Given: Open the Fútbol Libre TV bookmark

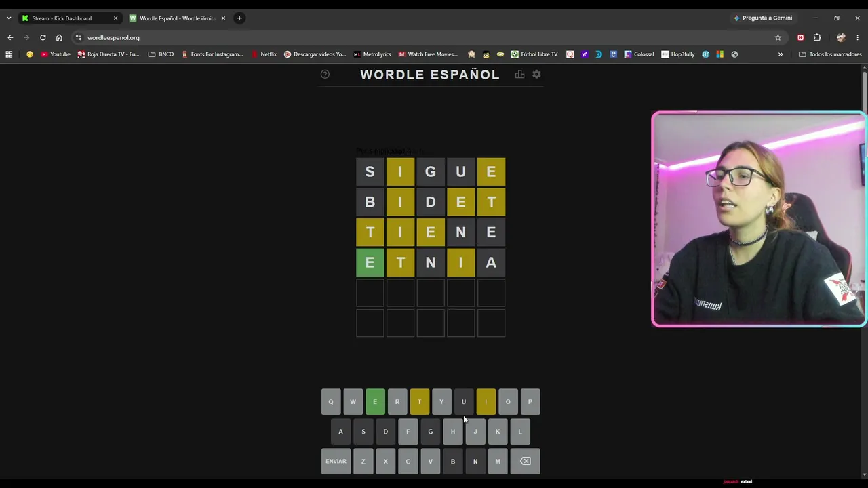Looking at the screenshot, I should [534, 54].
